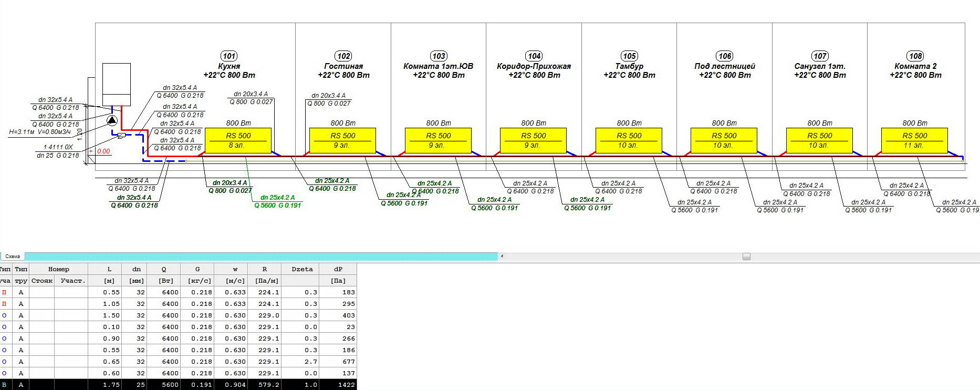Select the RS 500 11 эл. radiator
Screen dimensions: 980x390
pyautogui.click(x=914, y=140)
